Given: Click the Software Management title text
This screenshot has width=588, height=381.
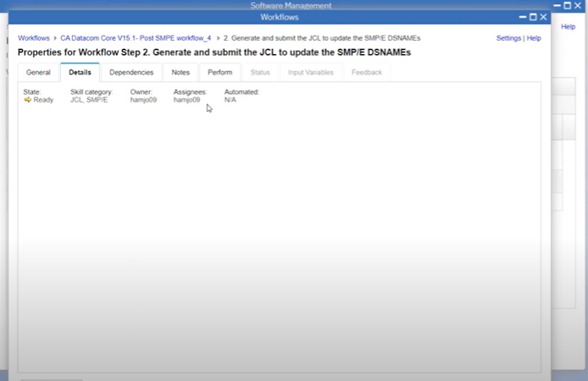Looking at the screenshot, I should click(x=291, y=6).
